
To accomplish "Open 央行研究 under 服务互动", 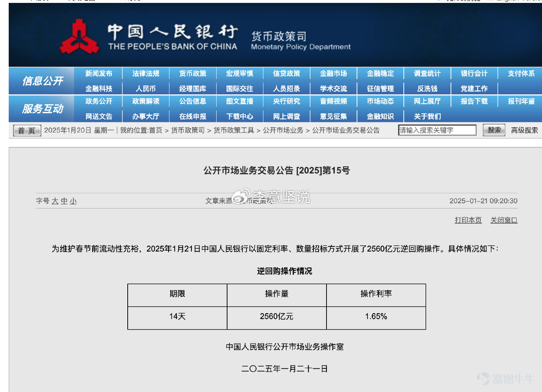I will pyautogui.click(x=287, y=101).
